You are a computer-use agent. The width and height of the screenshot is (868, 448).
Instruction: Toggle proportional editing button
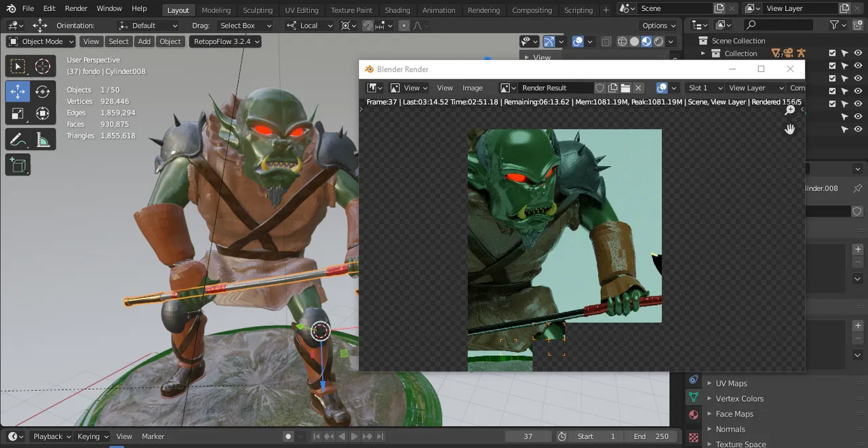404,26
